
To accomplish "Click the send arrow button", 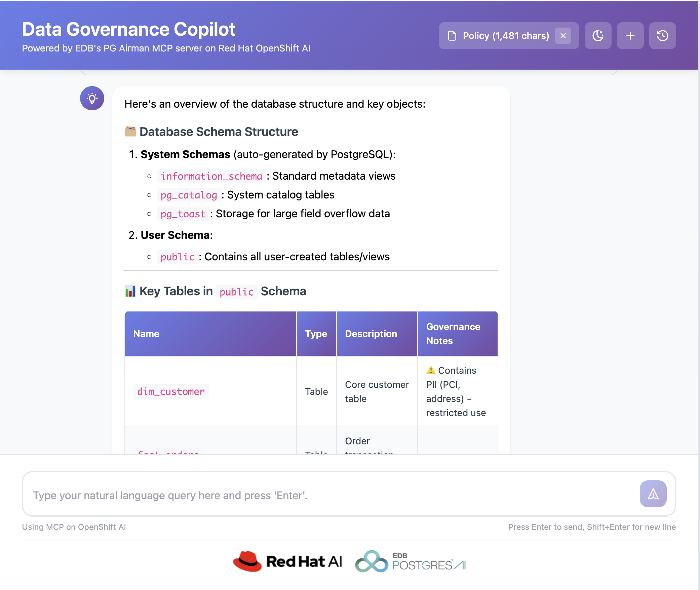I will click(653, 494).
